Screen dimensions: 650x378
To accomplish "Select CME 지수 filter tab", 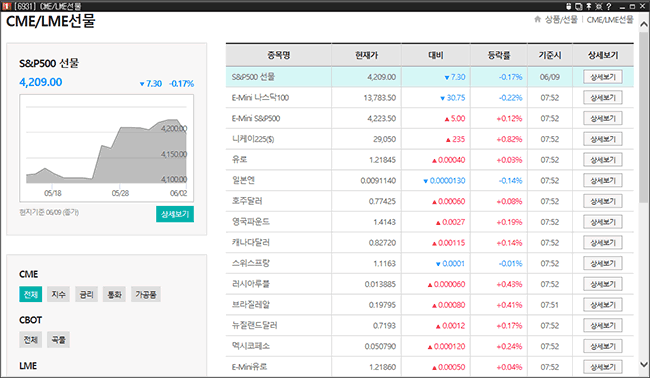I will 58,294.
